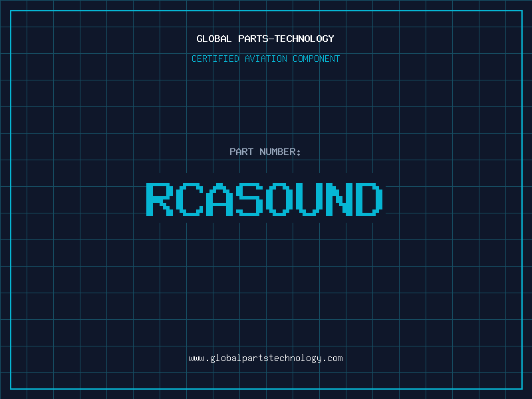Viewport: 532px width, 399px height.
Task: Select the large RCASOUND part number
Action: pos(265,199)
